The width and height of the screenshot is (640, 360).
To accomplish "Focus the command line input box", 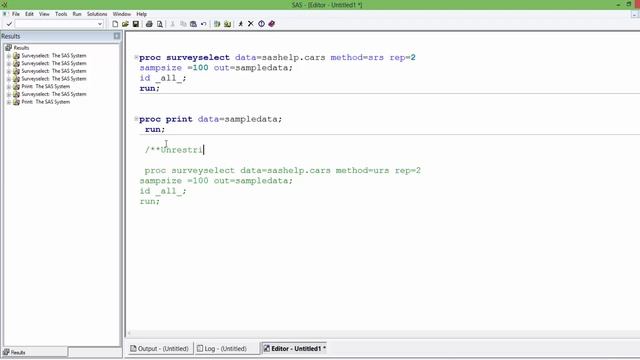I will 56,24.
